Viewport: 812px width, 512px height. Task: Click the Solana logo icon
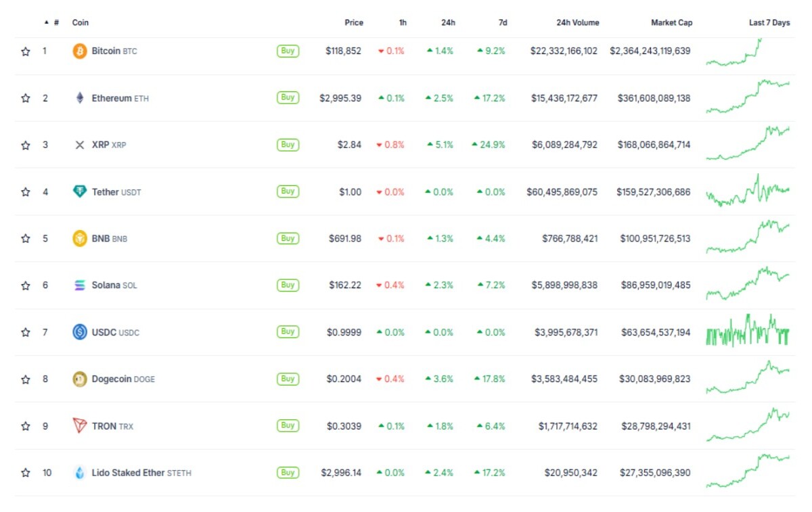click(80, 285)
